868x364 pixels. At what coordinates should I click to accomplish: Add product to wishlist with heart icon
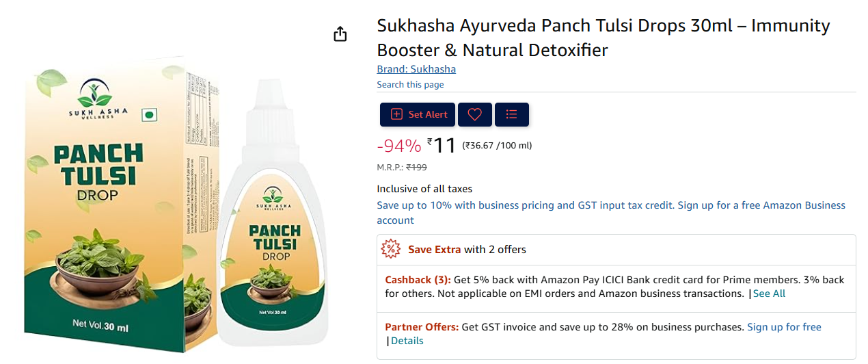click(475, 114)
